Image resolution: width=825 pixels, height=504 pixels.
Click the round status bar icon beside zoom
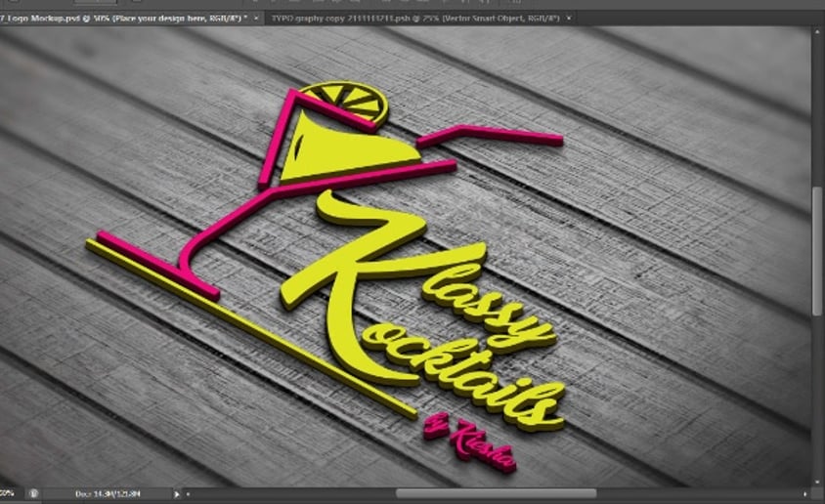tap(34, 493)
